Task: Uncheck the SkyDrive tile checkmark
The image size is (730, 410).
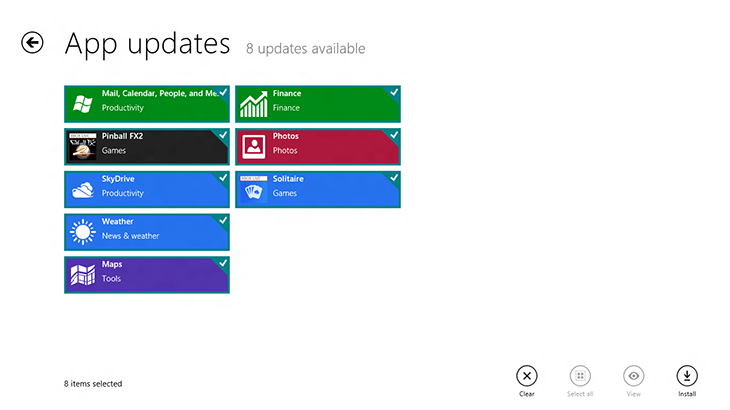Action: (223, 177)
